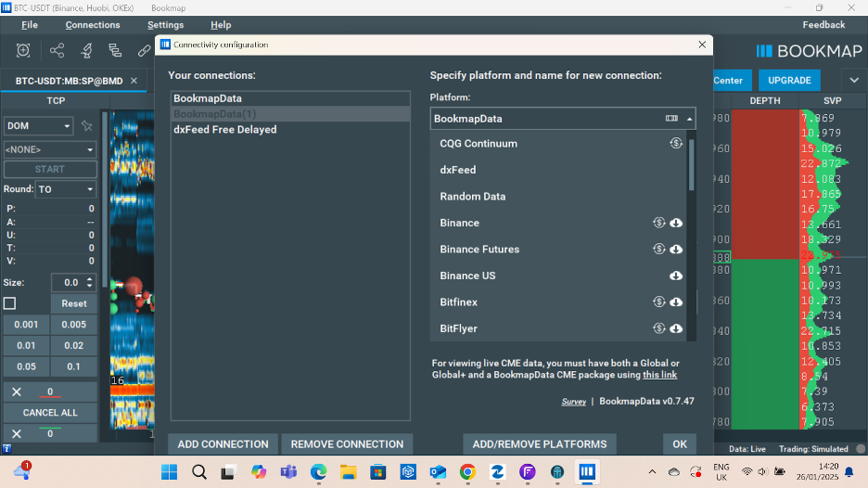
Task: Click download icon for Binance Futures
Action: coord(676,250)
